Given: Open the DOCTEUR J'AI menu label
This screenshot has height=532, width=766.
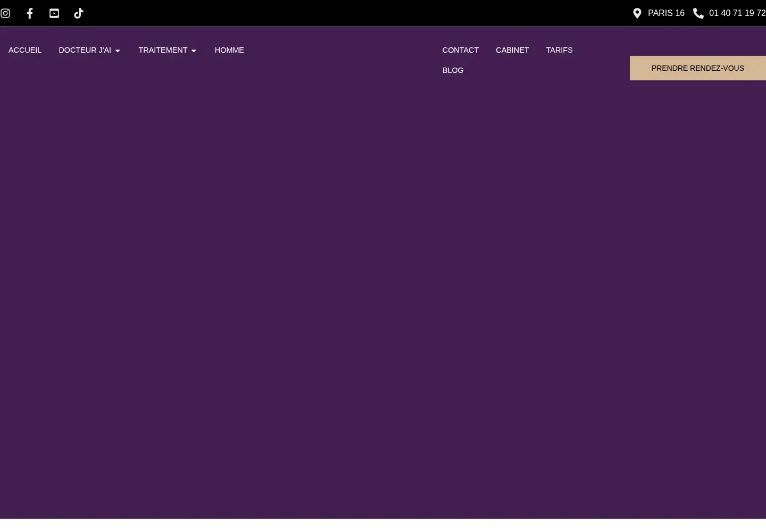Looking at the screenshot, I should [85, 50].
